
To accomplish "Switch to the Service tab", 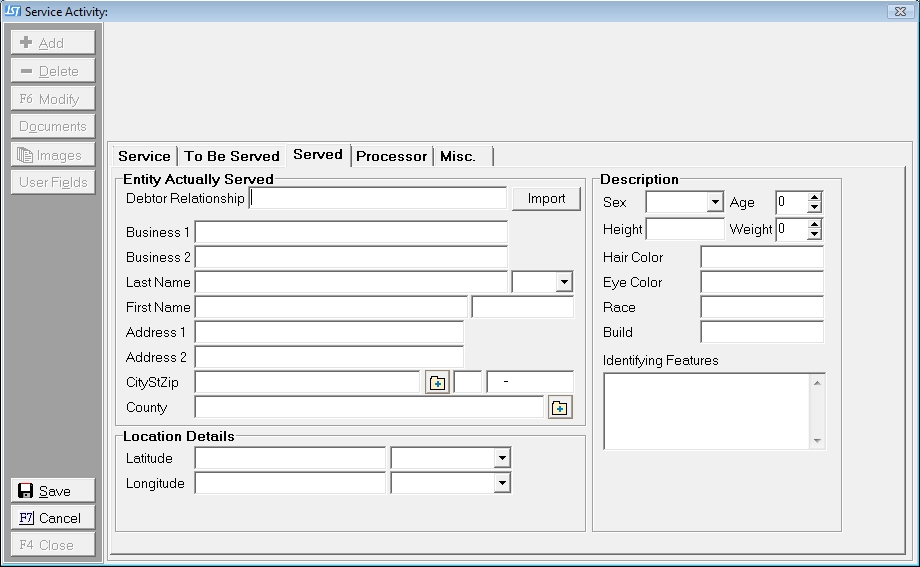I will tap(144, 156).
